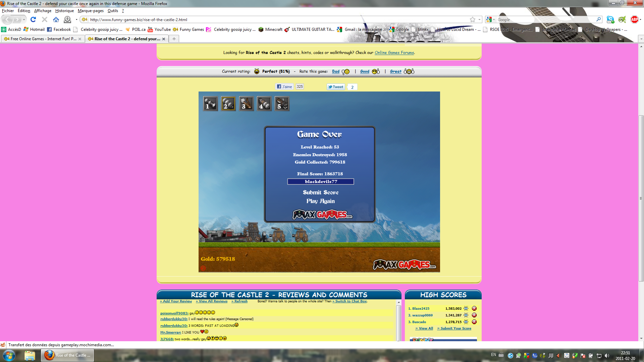Image resolution: width=644 pixels, height=362 pixels.
Task: Select weapon slot 3 in the game
Action: point(246,104)
